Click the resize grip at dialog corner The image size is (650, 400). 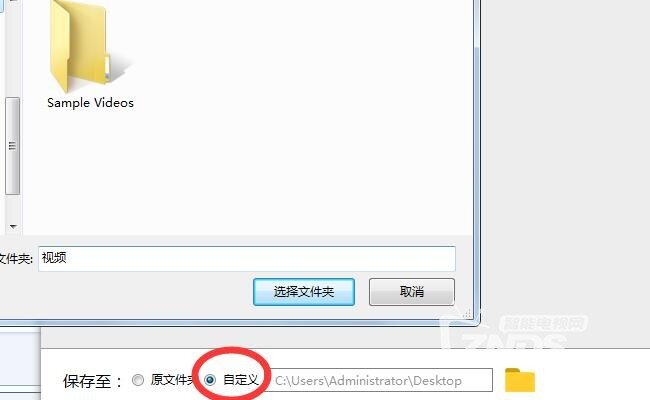(467, 313)
